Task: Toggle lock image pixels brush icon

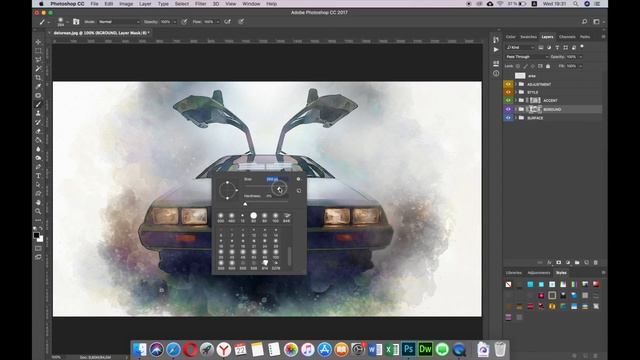Action: pos(525,66)
